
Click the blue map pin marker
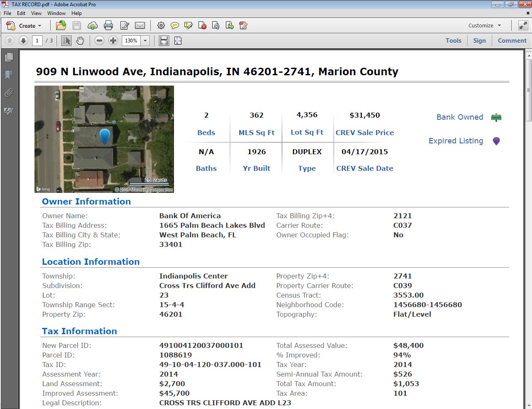point(105,136)
